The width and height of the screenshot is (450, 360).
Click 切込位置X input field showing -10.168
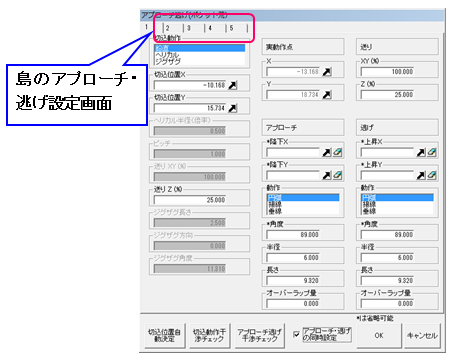click(190, 85)
